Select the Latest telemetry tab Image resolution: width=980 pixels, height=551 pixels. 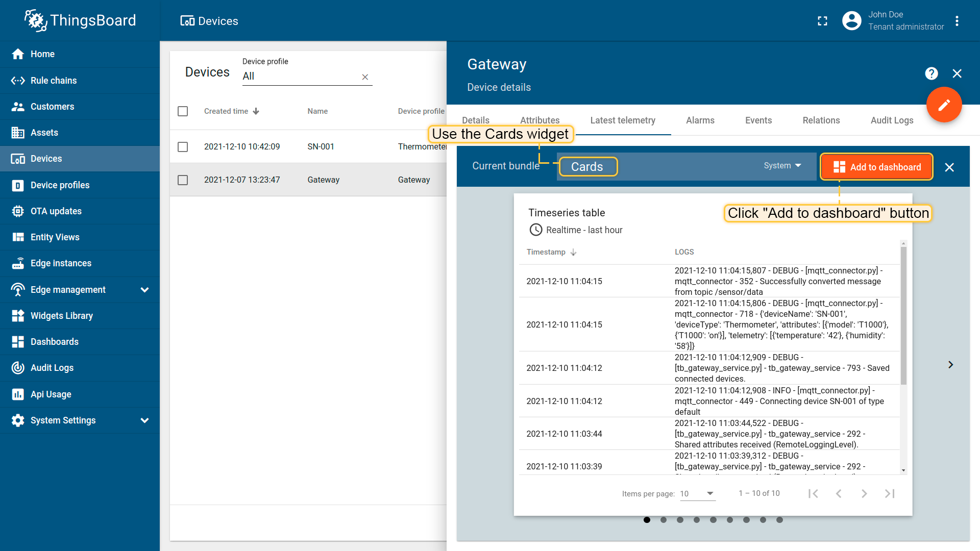tap(623, 120)
